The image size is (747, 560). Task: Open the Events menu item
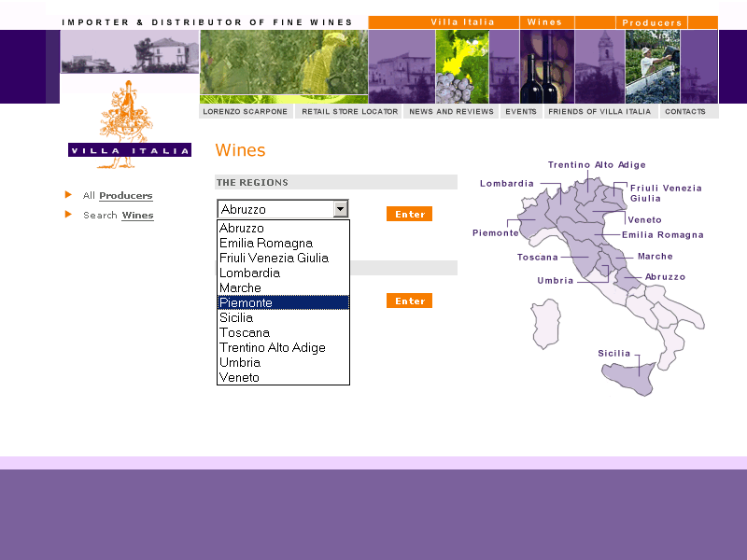521,111
